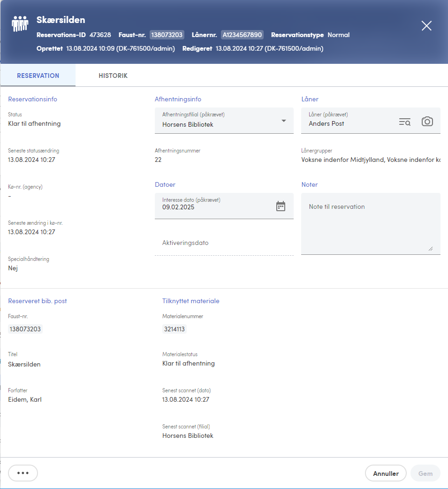The width and height of the screenshot is (448, 489).
Task: Click the Annuller button
Action: 386,474
